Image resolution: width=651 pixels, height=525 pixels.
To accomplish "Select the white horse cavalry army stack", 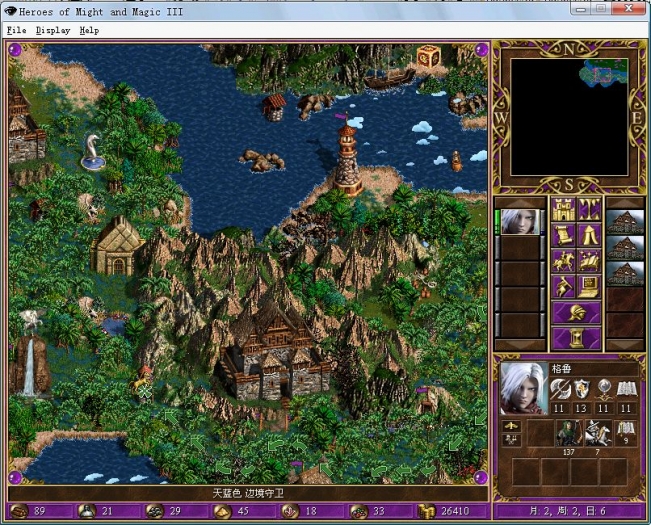I will (x=598, y=434).
